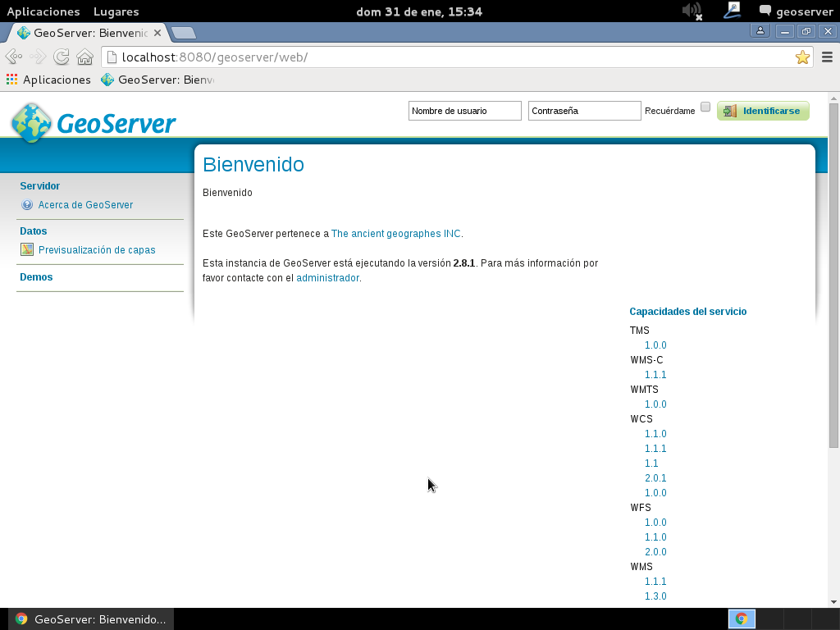Click the Chrome icon in taskbar tray

click(742, 619)
